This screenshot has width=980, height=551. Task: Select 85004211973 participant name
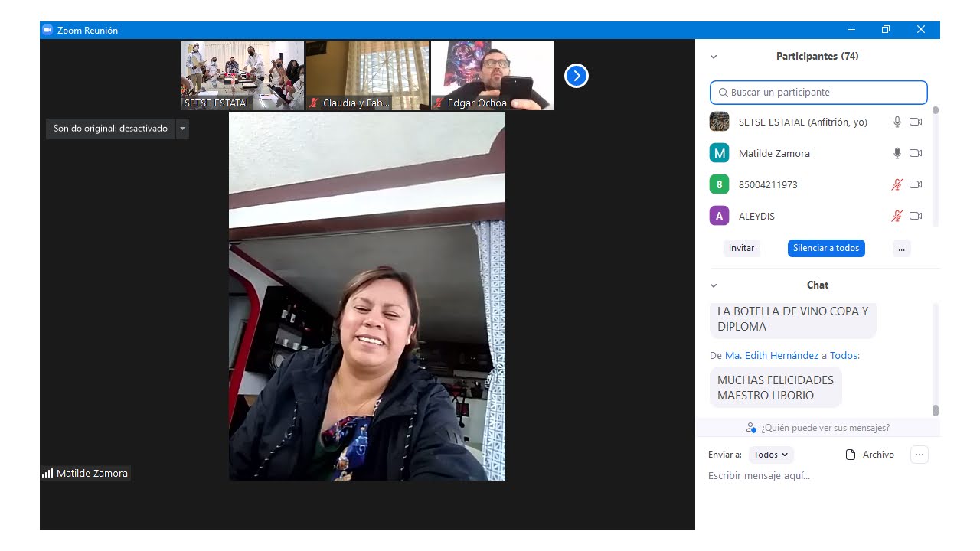pyautogui.click(x=768, y=184)
